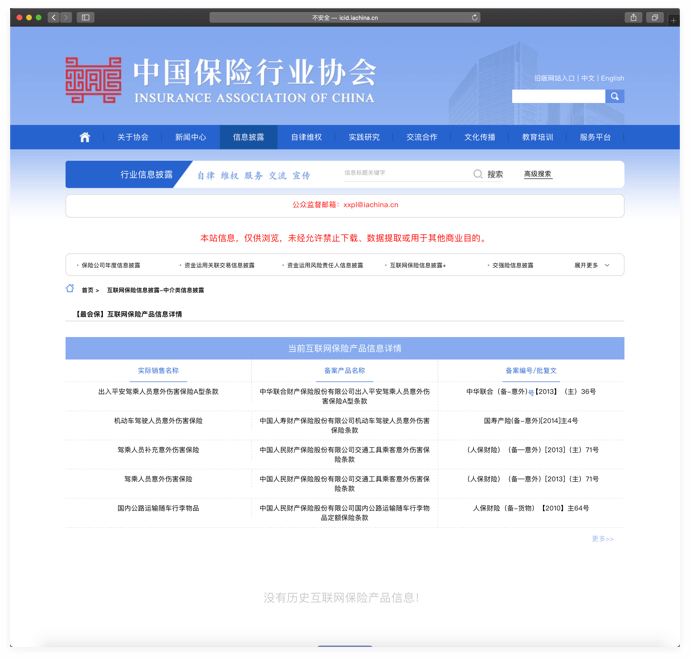This screenshot has width=690, height=659.
Task: Open 信息披露 navigation menu
Action: 249,137
